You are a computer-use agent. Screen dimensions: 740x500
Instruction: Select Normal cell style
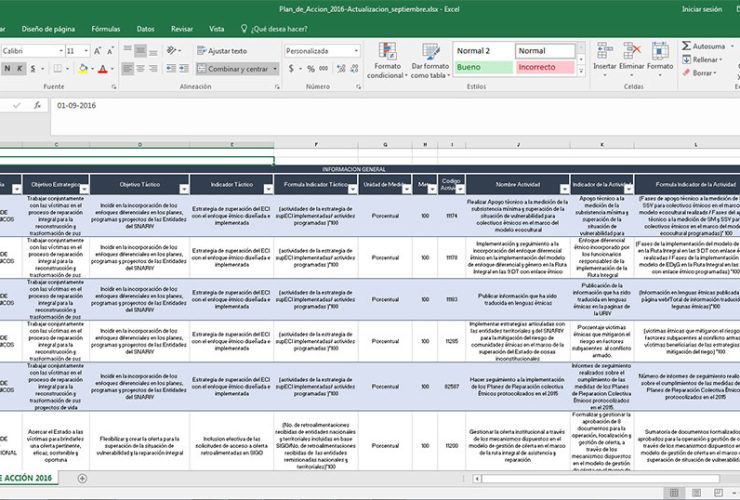(546, 51)
